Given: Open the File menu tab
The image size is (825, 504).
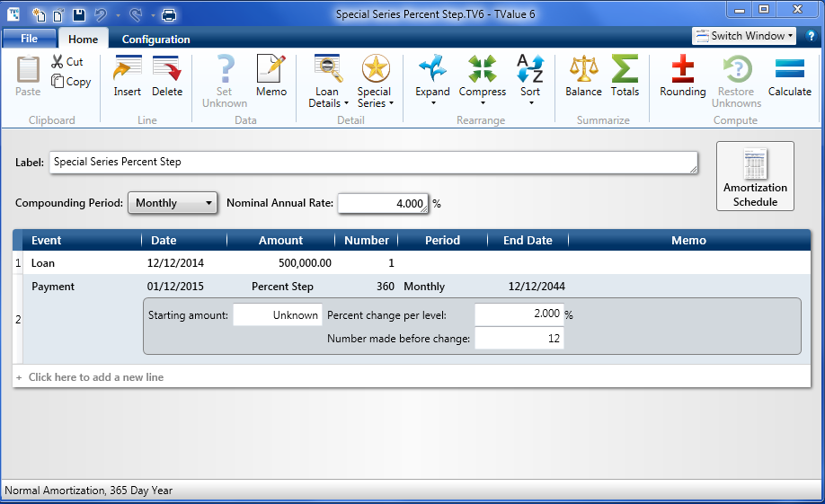Looking at the screenshot, I should (x=29, y=39).
